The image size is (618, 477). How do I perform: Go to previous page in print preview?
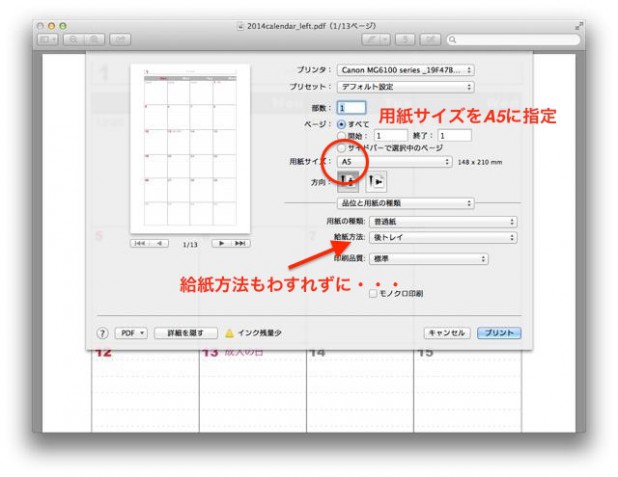point(158,243)
